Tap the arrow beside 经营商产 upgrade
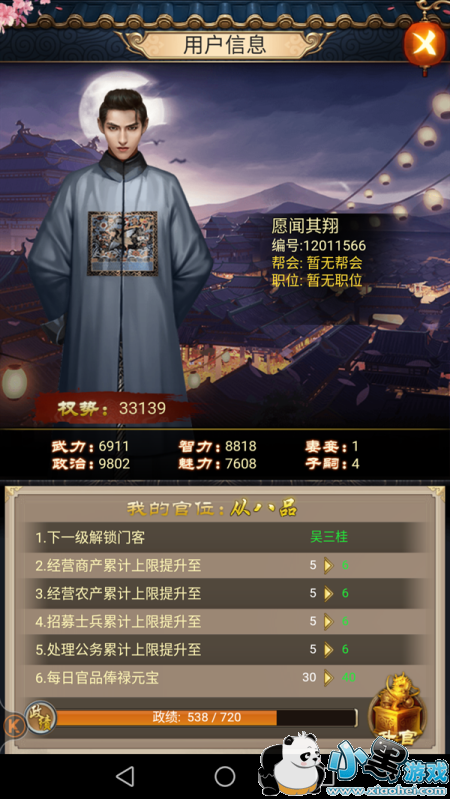The image size is (450, 799). (x=328, y=565)
